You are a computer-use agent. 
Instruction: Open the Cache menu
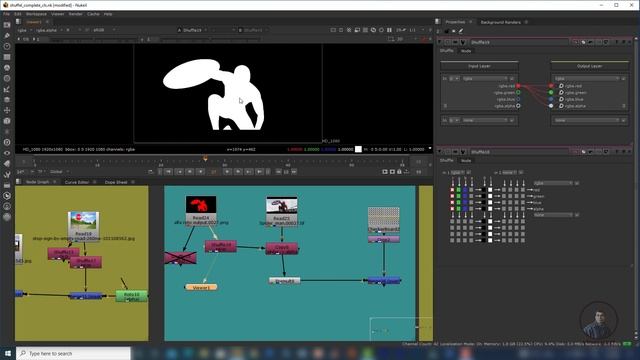pos(93,14)
